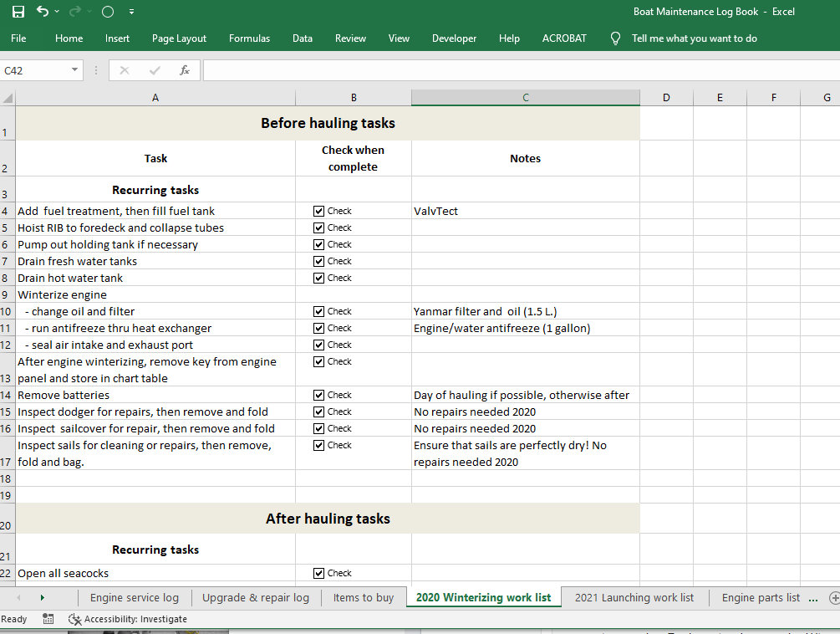
Task: Open Customize Quick Access Toolbar dropdown
Action: (x=132, y=12)
